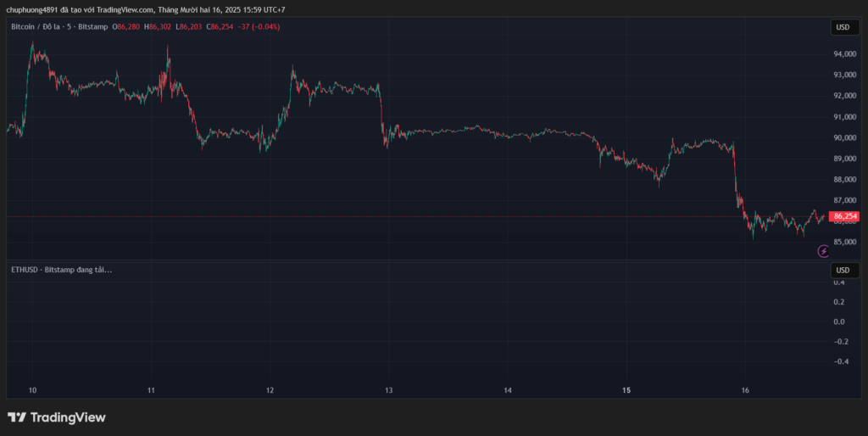Select date 13 on the time axis

[388, 390]
